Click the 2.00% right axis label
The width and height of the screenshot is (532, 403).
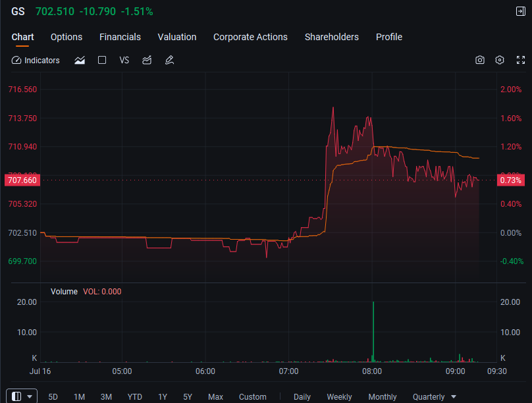coord(511,90)
